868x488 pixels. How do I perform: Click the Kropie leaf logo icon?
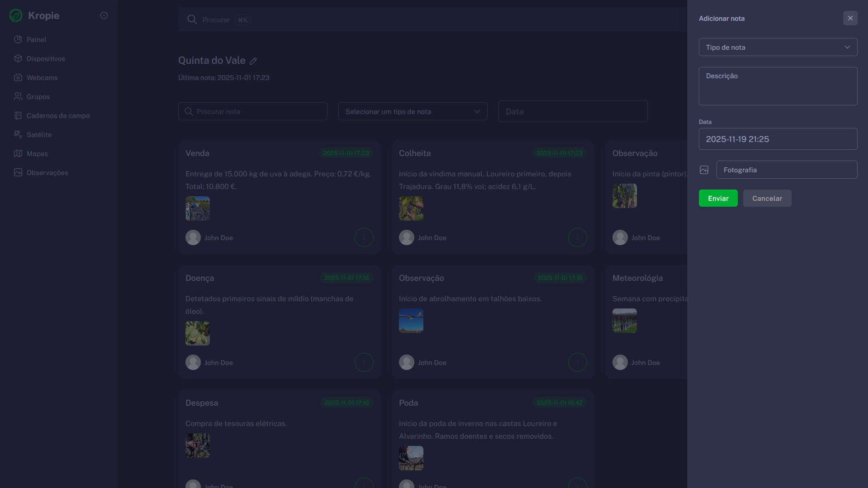[16, 16]
